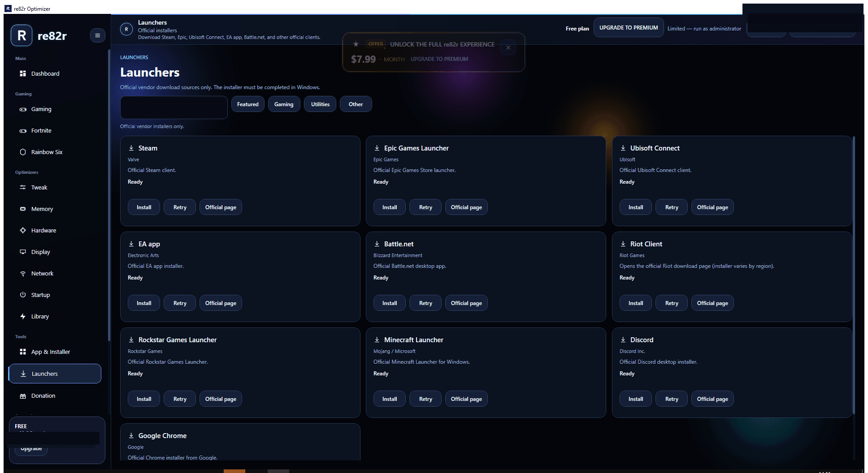Click the Launchers download icon in sidebar
This screenshot has width=868, height=473.
(x=23, y=374)
